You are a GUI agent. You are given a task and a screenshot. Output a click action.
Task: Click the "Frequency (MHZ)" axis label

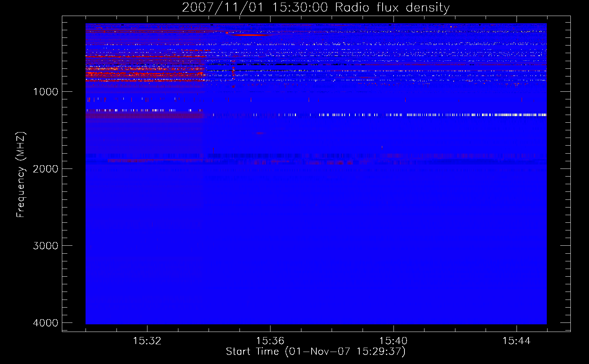point(21,175)
